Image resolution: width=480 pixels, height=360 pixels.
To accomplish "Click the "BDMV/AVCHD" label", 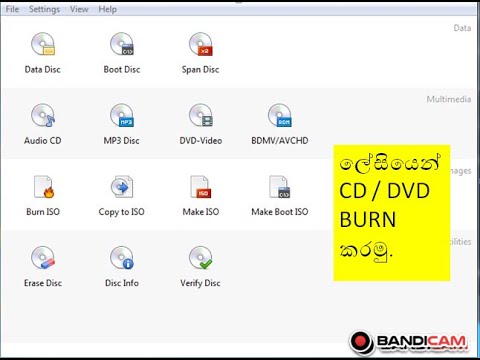I will [x=280, y=141].
